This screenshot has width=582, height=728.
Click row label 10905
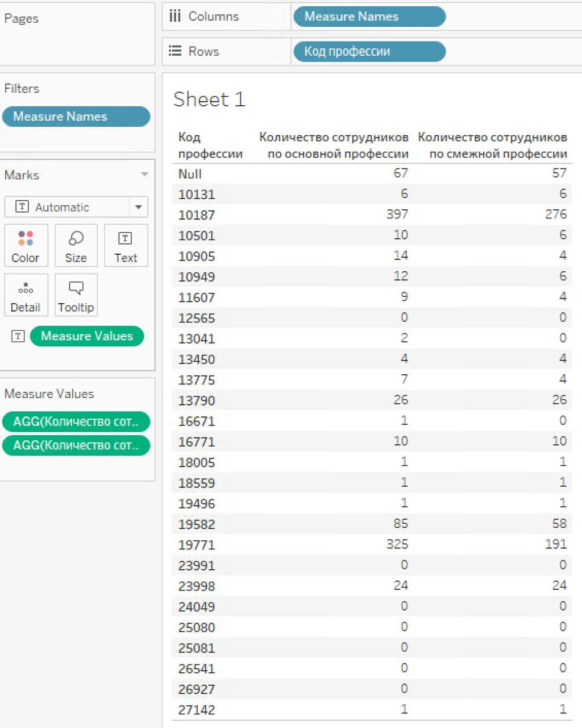[197, 257]
